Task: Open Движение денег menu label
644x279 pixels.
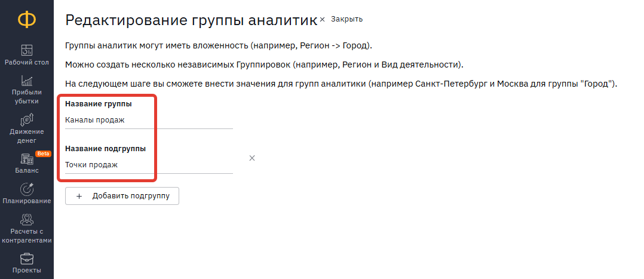Action: 27,136
